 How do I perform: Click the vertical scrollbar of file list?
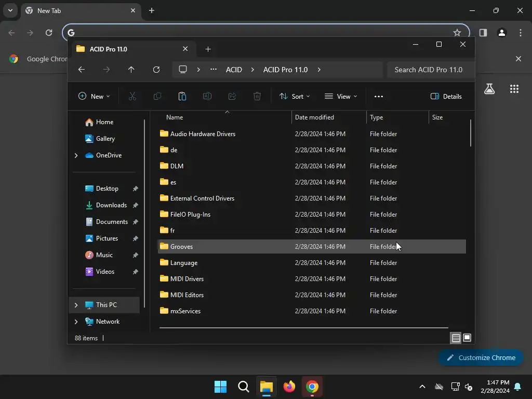pos(471,132)
